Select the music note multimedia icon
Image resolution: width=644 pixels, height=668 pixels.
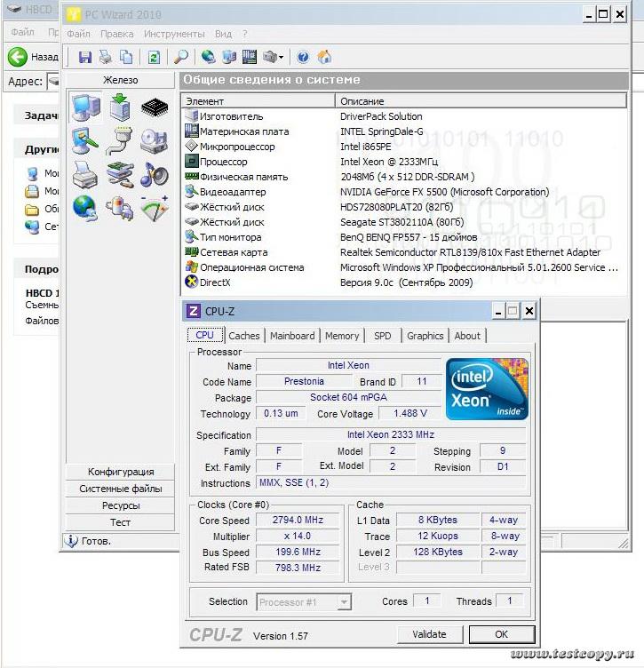click(x=154, y=173)
